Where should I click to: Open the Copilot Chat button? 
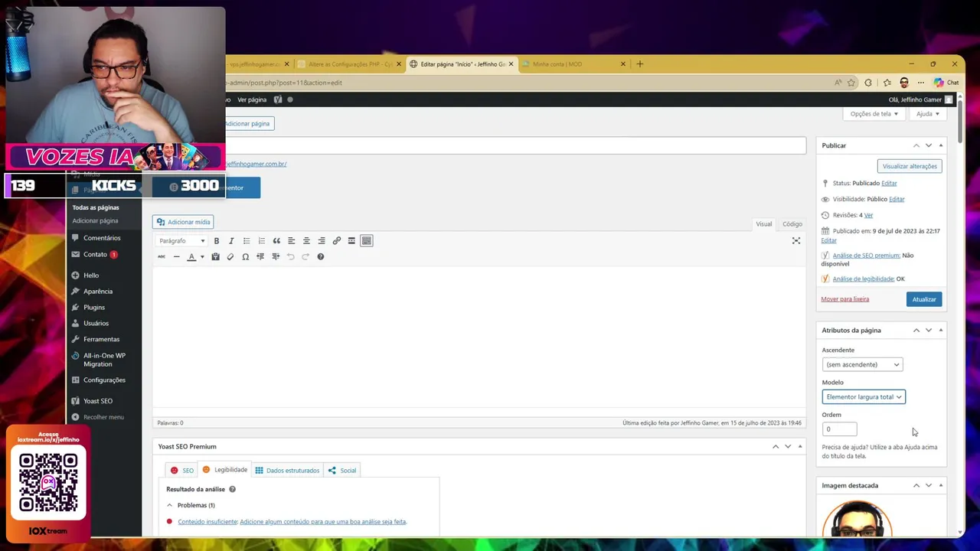[x=947, y=83]
